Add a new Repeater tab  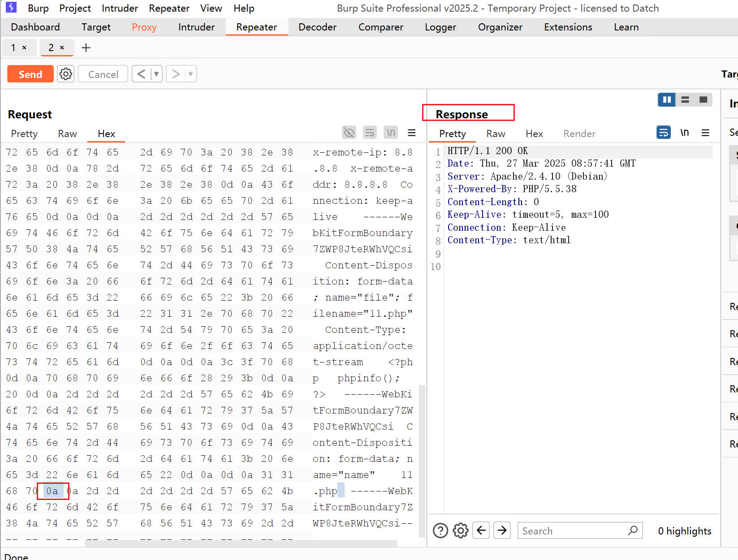coord(86,47)
